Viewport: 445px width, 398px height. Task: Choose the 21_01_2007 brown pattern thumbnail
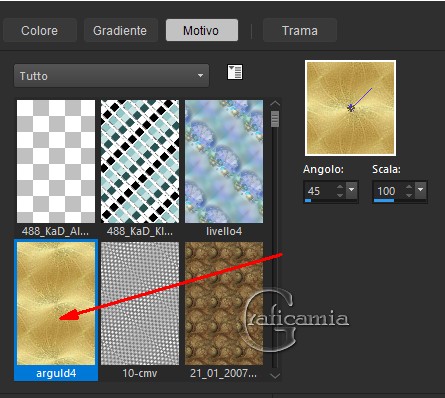(224, 303)
